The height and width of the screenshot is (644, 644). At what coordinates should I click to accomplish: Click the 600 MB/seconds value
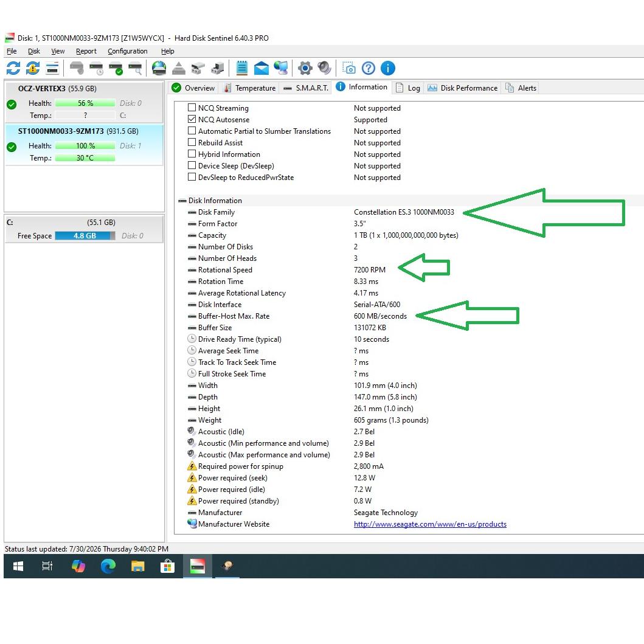(380, 316)
